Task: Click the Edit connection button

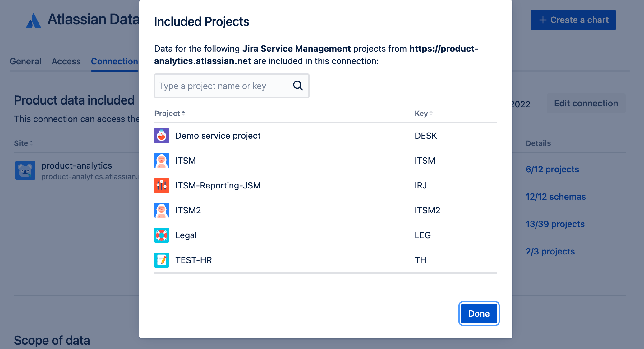Action: coord(586,103)
